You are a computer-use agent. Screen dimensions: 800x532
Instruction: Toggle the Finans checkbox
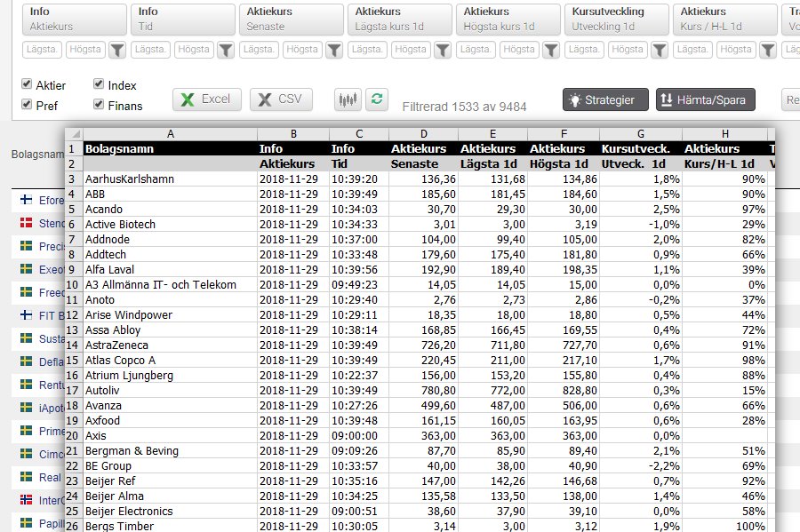click(99, 105)
